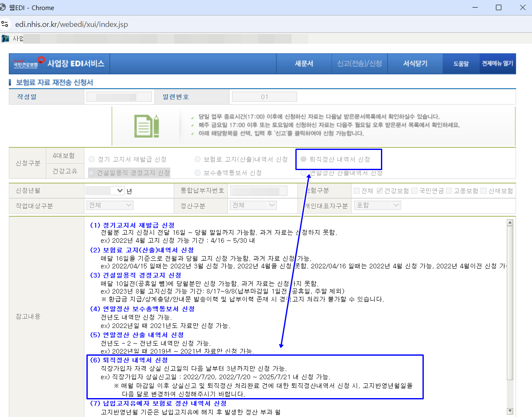Click the 일련번호 field showing 01

[x=264, y=97]
